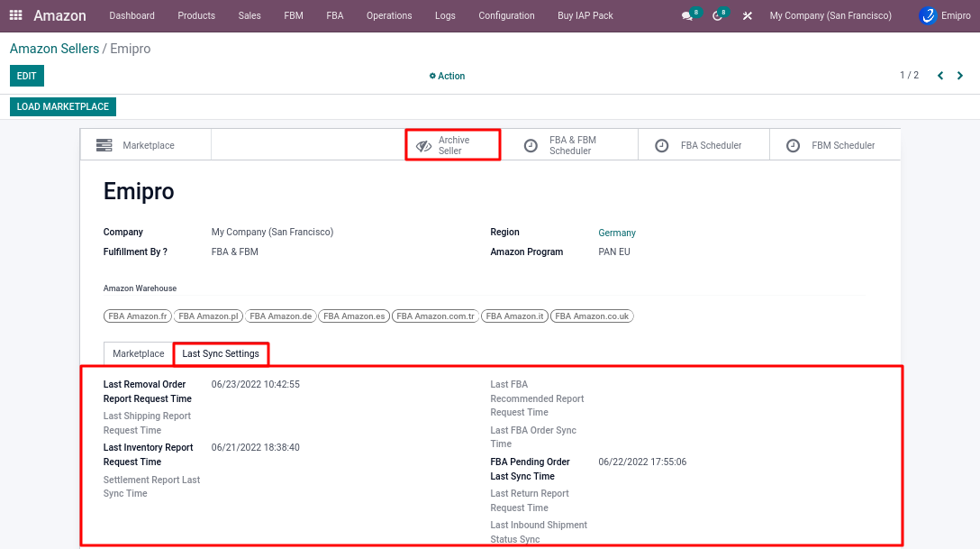Toggle Archive Seller eye button
980x549 pixels.
[452, 145]
